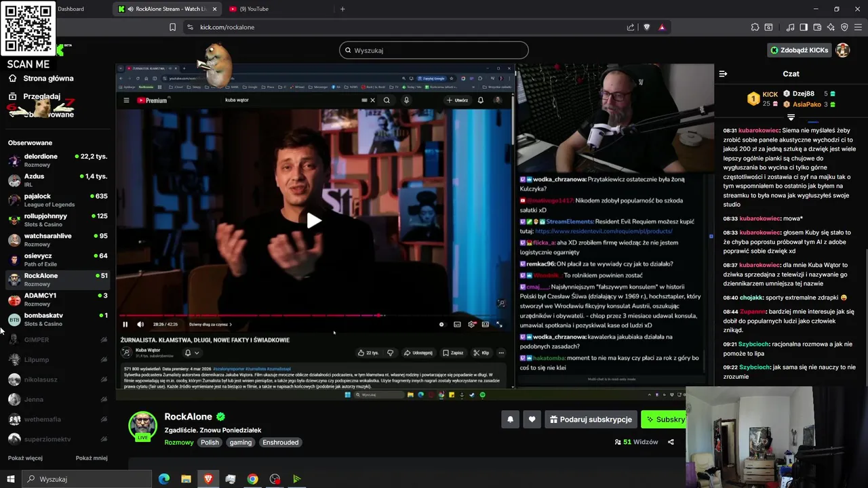Open Brave Rewards triangle icon
Screen dimensions: 868x488
pos(662,27)
